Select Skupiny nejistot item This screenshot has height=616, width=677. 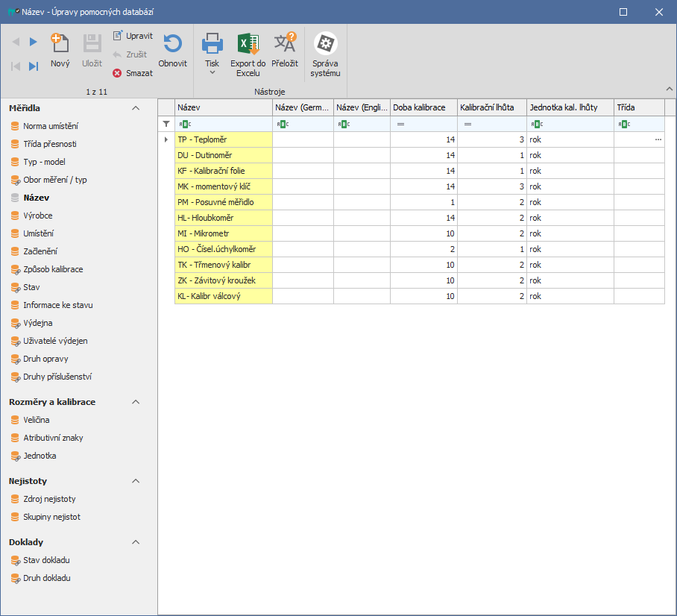(x=45, y=517)
